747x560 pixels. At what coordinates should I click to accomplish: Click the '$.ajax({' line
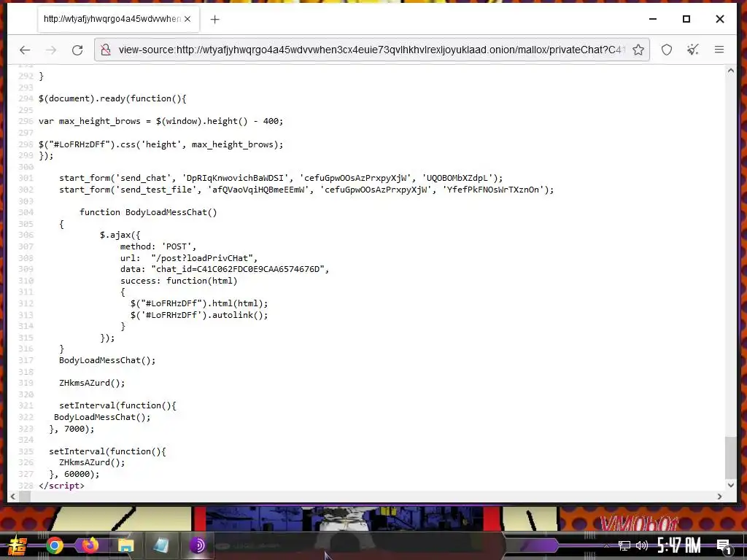point(120,235)
